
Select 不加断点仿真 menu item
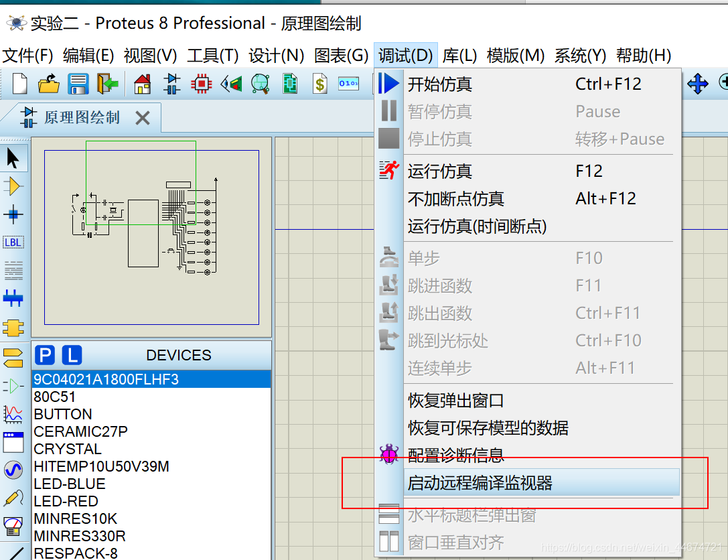529,199
